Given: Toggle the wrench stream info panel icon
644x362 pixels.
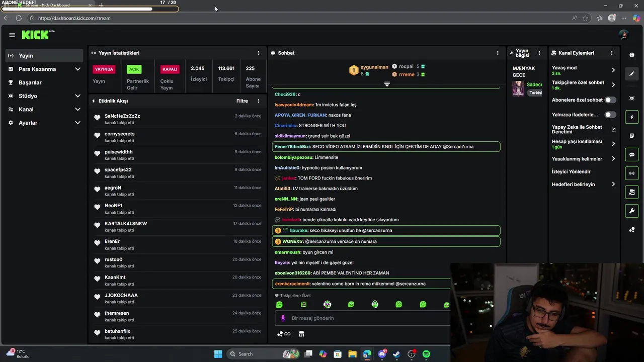Looking at the screenshot, I should 632,211.
